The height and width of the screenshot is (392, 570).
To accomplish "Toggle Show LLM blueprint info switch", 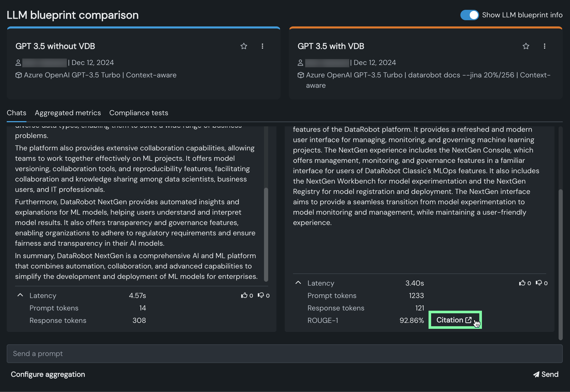I will tap(469, 15).
